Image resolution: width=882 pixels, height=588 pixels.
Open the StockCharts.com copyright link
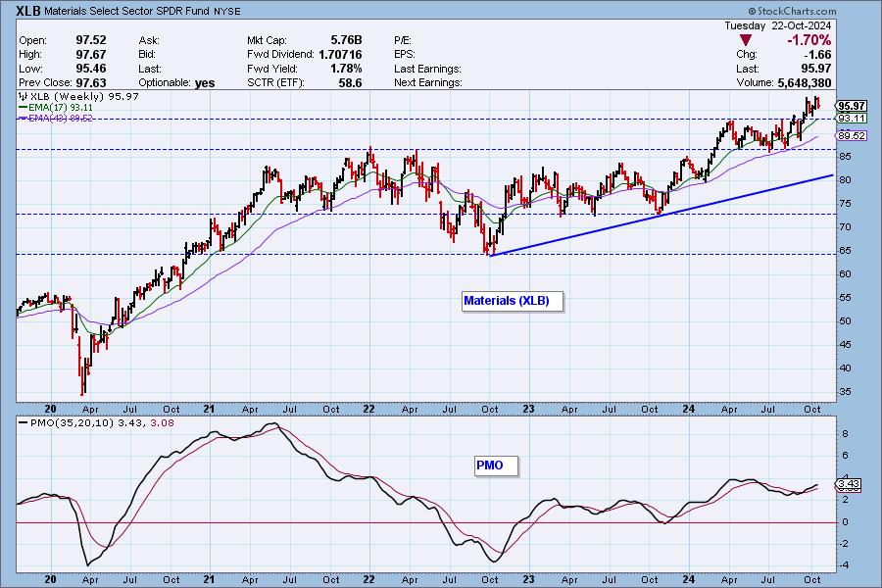pyautogui.click(x=792, y=11)
